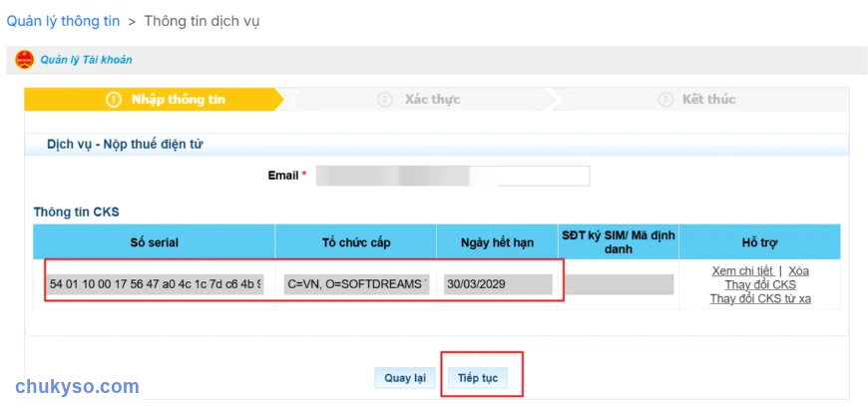This screenshot has width=868, height=408.
Task: Open the Xem chi tiết link
Action: click(x=743, y=271)
